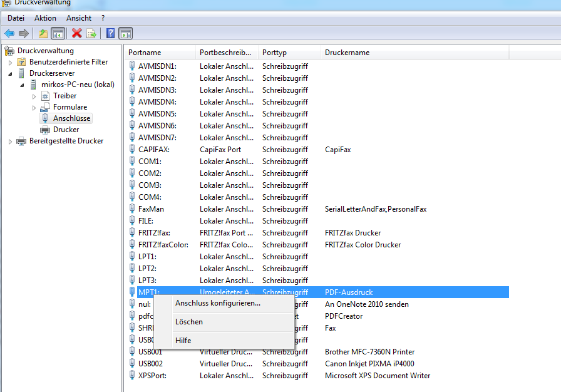Click the PDFCreator printer name
The width and height of the screenshot is (561, 392).
pyautogui.click(x=344, y=316)
